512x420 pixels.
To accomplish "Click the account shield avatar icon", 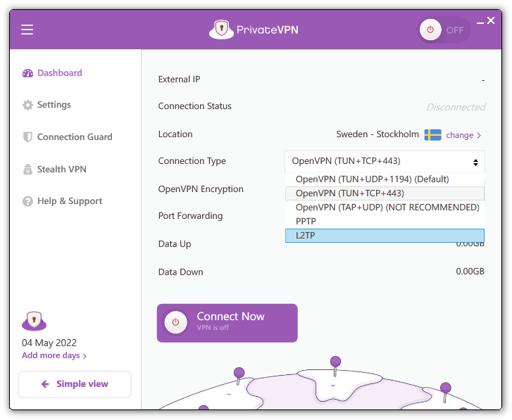I will point(35,321).
